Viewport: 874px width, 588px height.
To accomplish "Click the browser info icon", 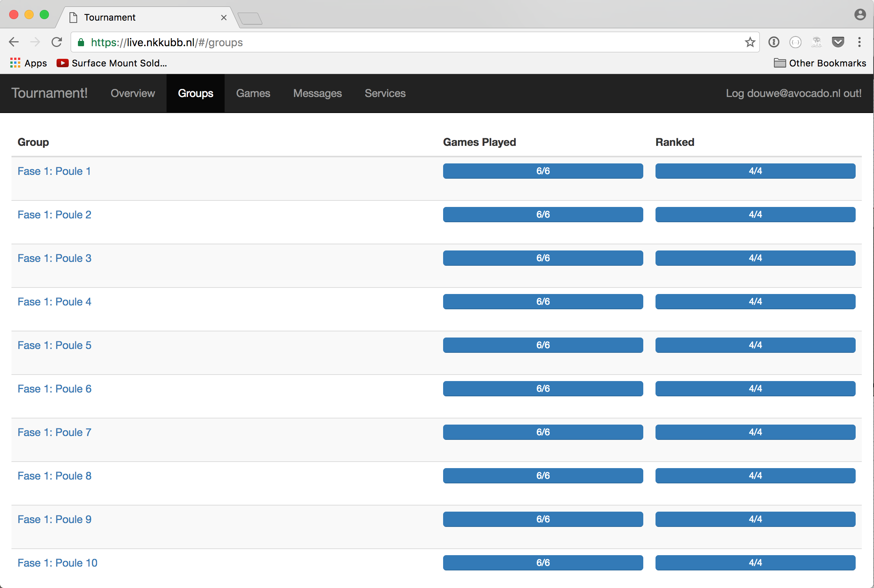I will click(773, 42).
